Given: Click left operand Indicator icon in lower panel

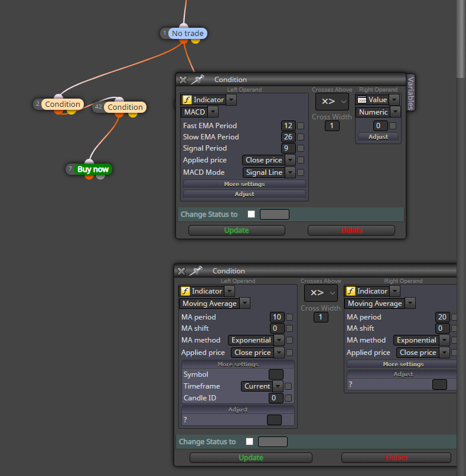Looking at the screenshot, I should click(x=185, y=291).
